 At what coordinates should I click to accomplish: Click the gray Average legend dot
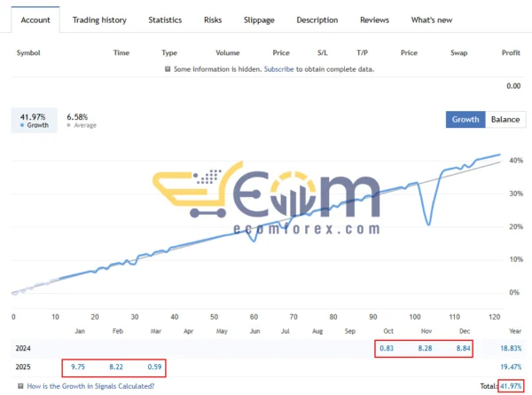69,125
